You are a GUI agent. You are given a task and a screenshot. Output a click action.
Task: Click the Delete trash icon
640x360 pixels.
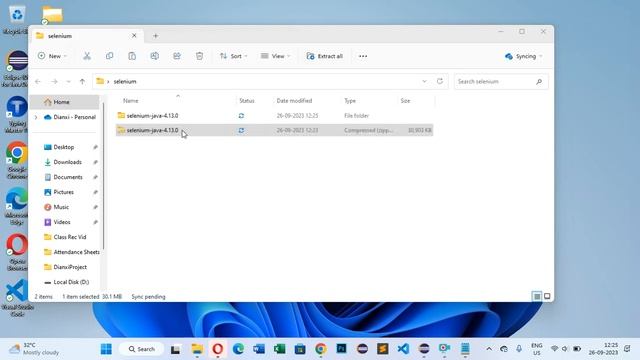199,56
